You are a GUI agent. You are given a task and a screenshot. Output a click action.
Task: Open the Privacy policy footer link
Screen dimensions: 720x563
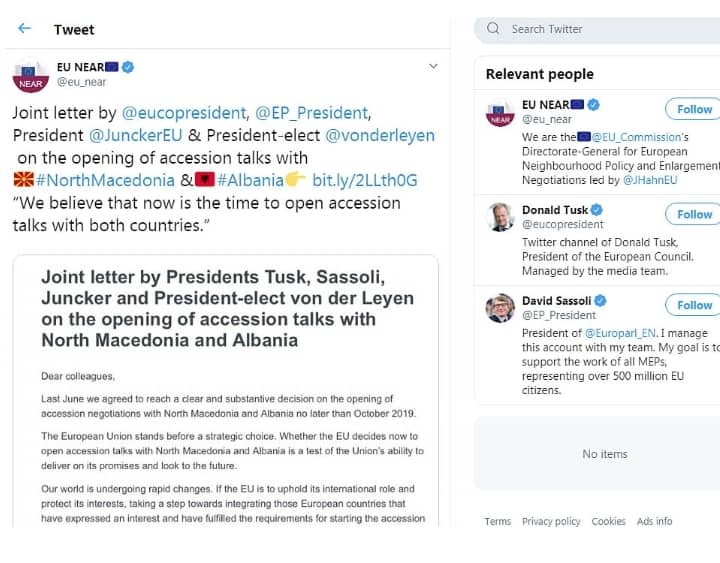[551, 521]
